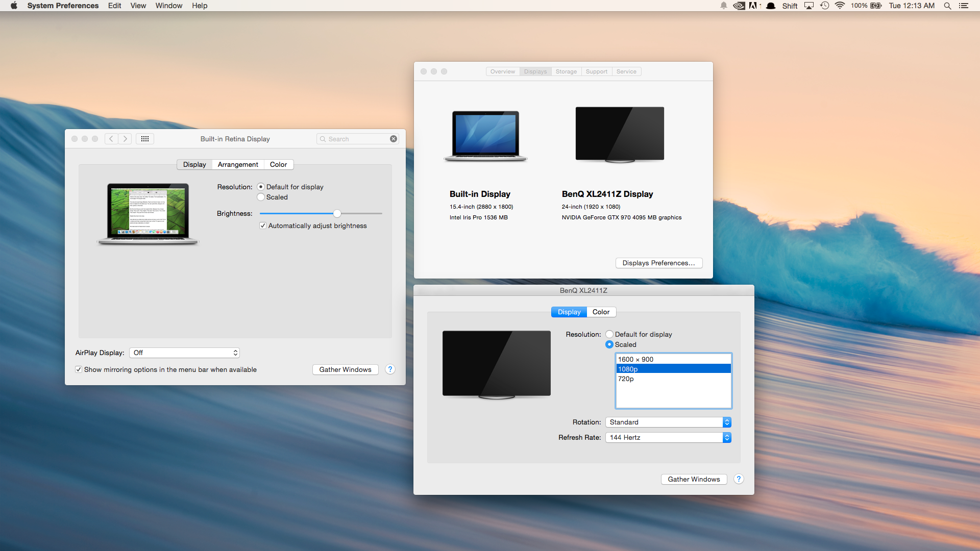Click the grey bell notification icon
The height and width of the screenshot is (551, 980).
pyautogui.click(x=724, y=6)
